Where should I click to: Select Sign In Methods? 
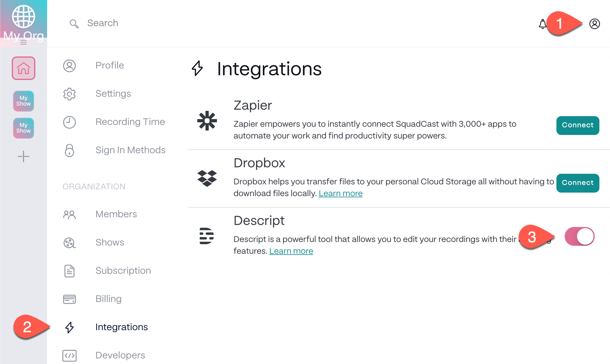(130, 150)
